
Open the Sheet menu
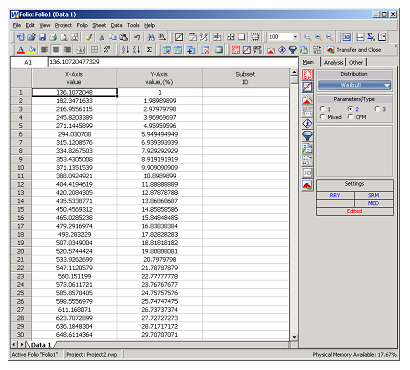pos(99,25)
